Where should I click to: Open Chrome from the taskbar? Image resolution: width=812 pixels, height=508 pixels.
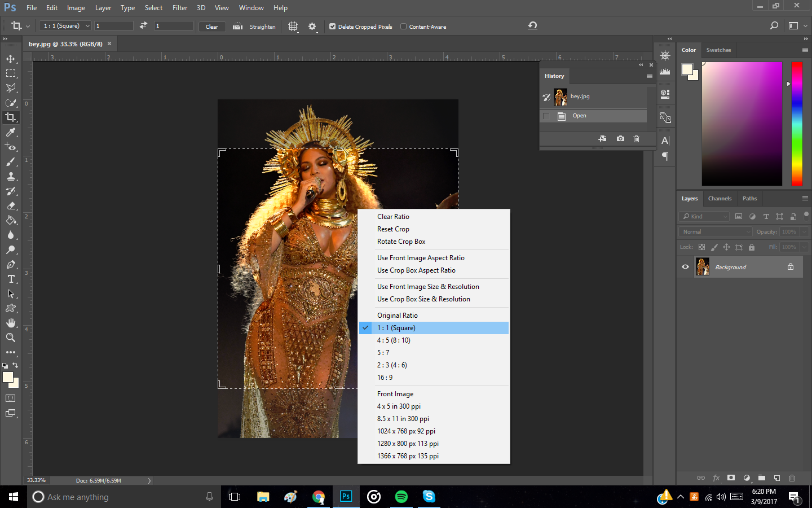click(x=319, y=497)
